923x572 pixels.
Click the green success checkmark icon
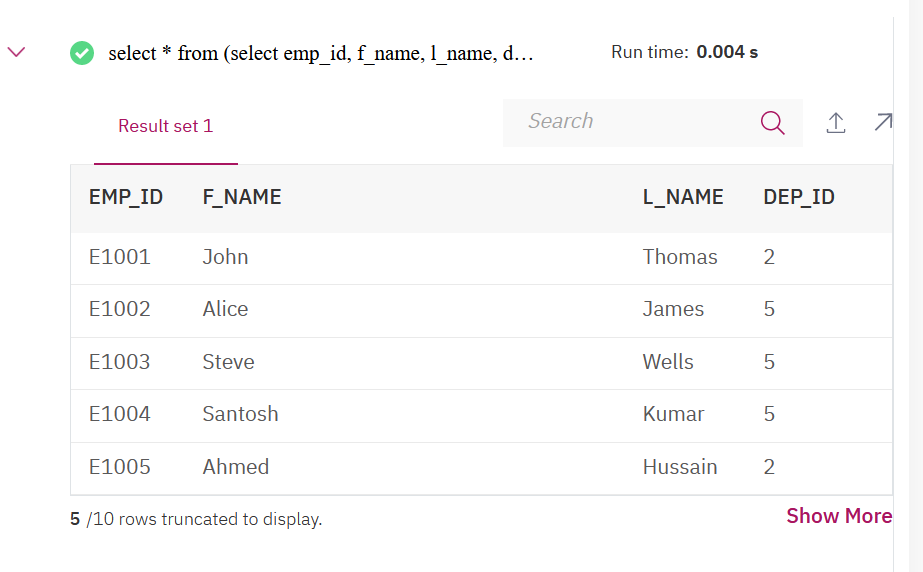pyautogui.click(x=82, y=53)
